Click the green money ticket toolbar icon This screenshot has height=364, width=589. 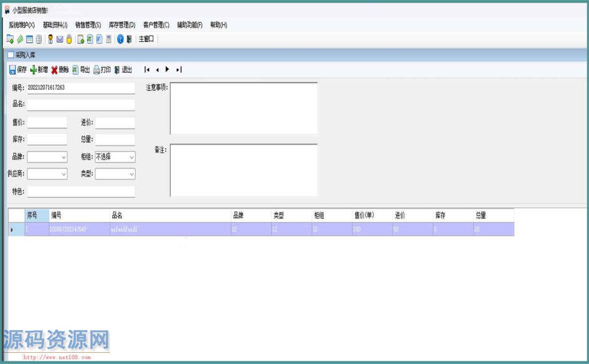click(20, 39)
